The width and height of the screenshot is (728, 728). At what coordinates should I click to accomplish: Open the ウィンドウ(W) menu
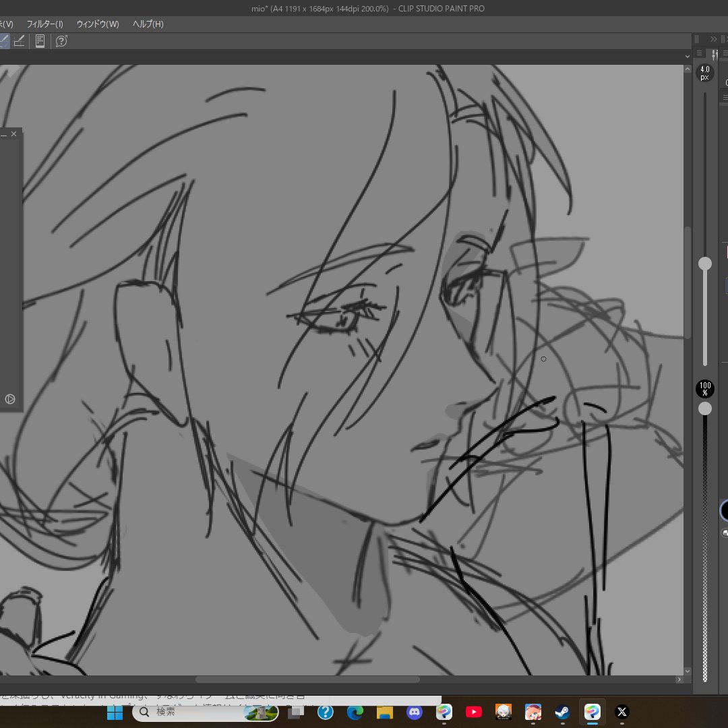tap(98, 24)
